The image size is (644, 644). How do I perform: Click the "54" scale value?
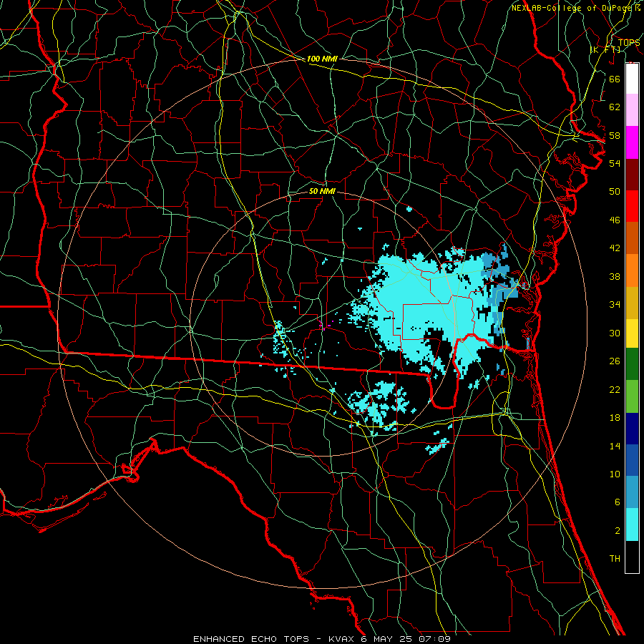coord(615,163)
